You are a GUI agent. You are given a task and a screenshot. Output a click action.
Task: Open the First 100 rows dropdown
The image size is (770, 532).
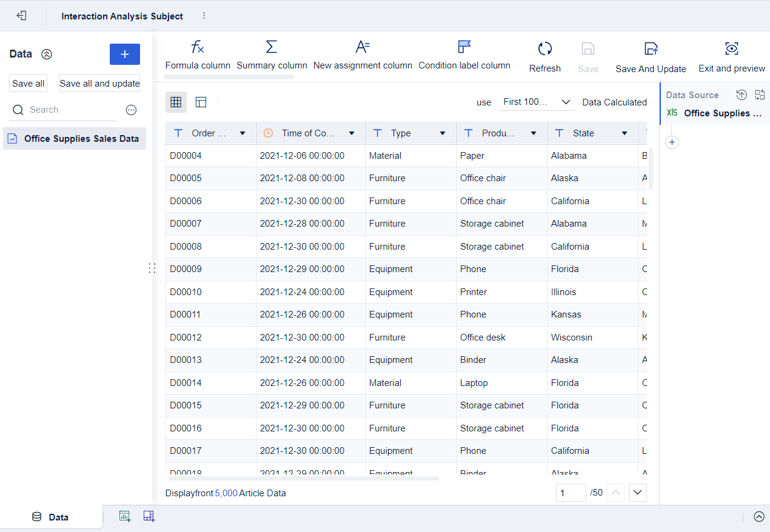536,102
